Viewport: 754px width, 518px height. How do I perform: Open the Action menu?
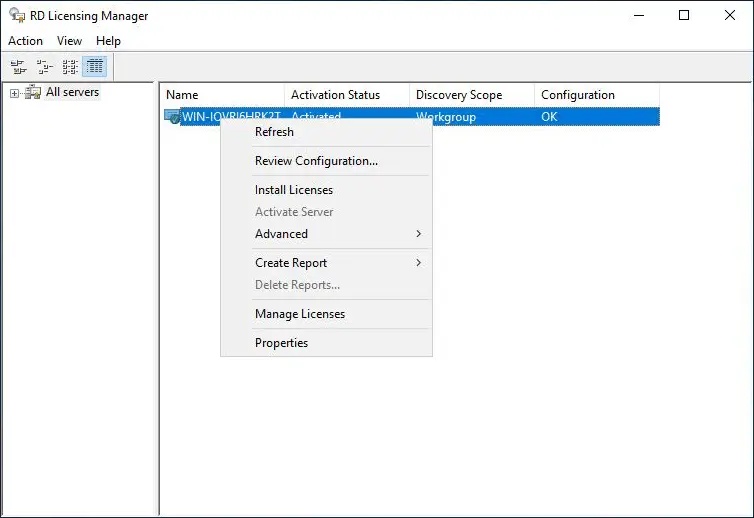click(25, 41)
